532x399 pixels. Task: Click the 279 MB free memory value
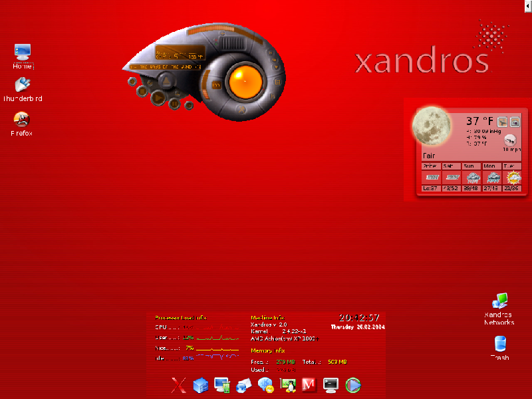click(x=285, y=362)
